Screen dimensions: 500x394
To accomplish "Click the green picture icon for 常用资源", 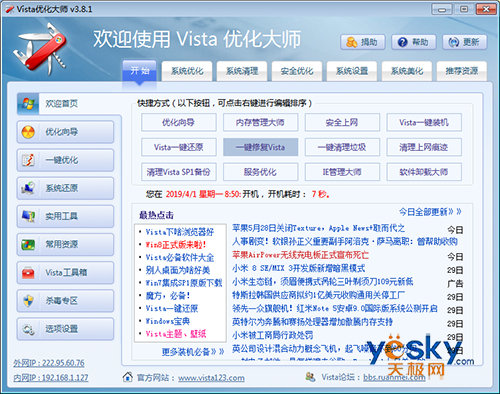I will (28, 244).
